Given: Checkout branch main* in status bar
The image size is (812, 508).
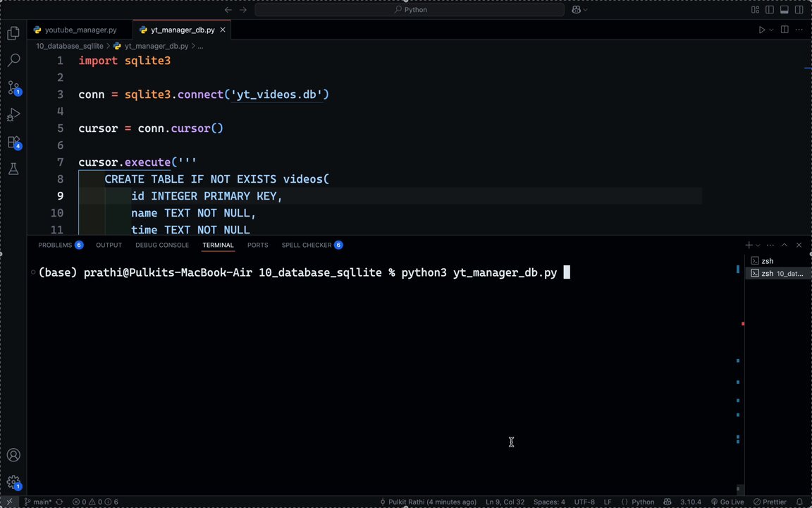Looking at the screenshot, I should pyautogui.click(x=38, y=502).
